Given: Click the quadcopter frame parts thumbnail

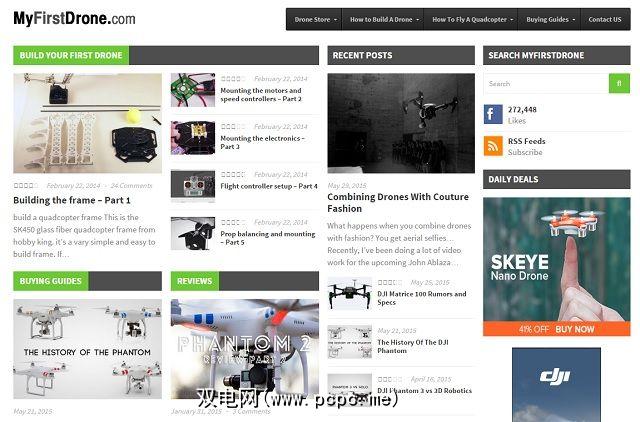Looking at the screenshot, I should click(87, 123).
